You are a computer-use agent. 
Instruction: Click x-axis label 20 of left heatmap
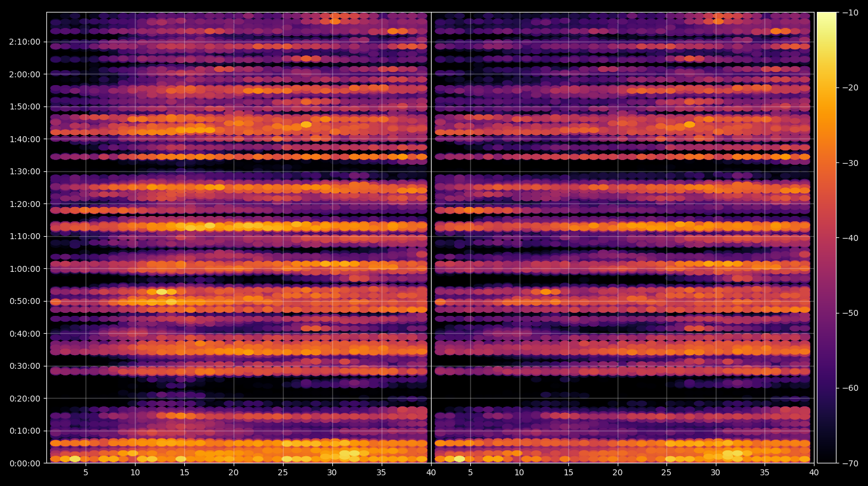pos(234,473)
